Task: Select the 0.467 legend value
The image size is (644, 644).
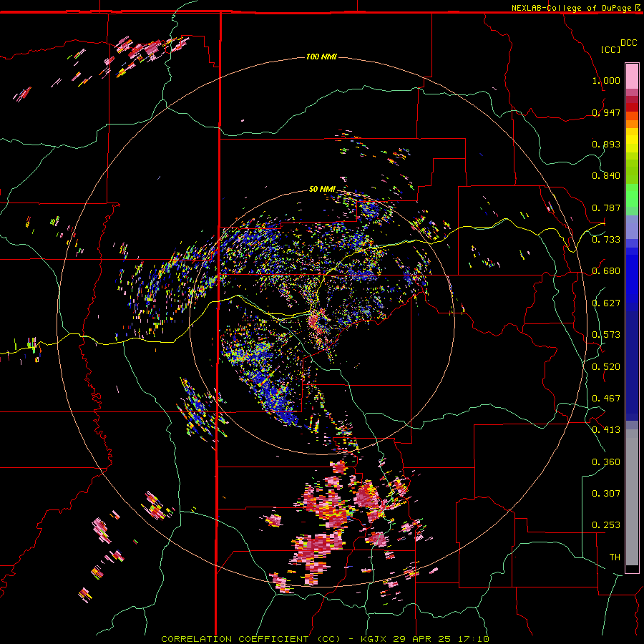Action: coord(606,399)
